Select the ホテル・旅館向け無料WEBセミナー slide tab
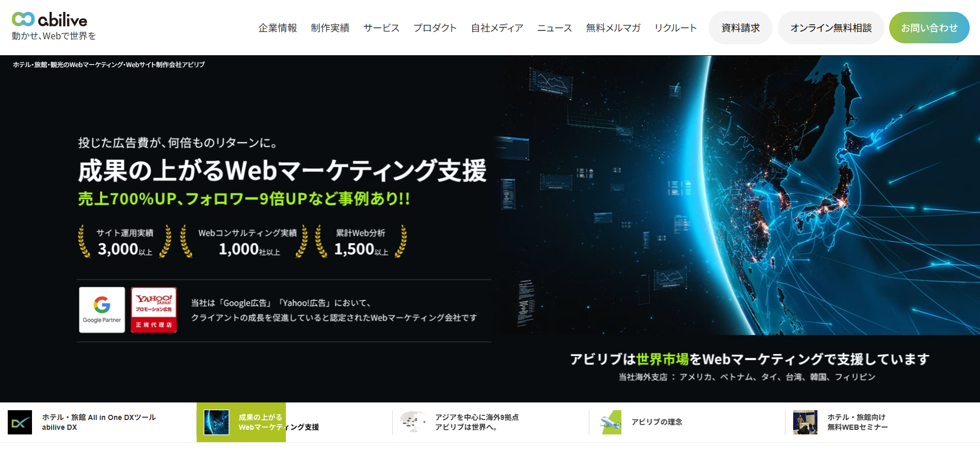Image resolution: width=980 pixels, height=469 pixels. 857,422
